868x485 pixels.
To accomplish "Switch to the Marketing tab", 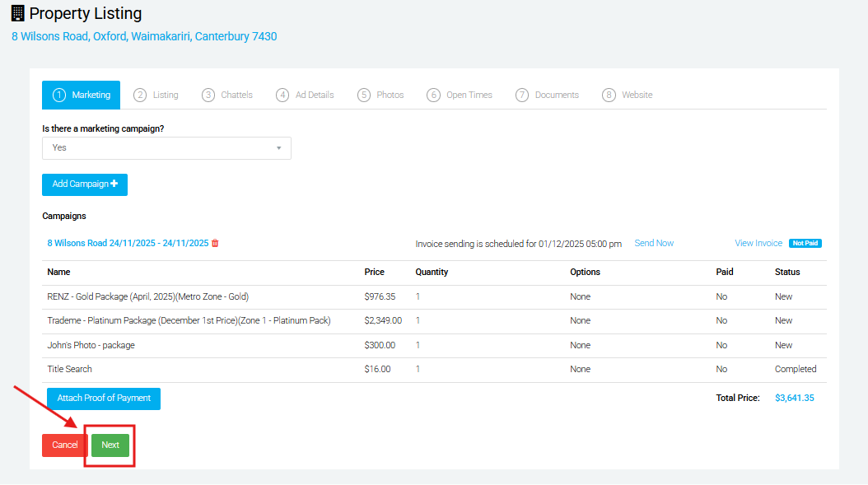I will click(x=82, y=96).
